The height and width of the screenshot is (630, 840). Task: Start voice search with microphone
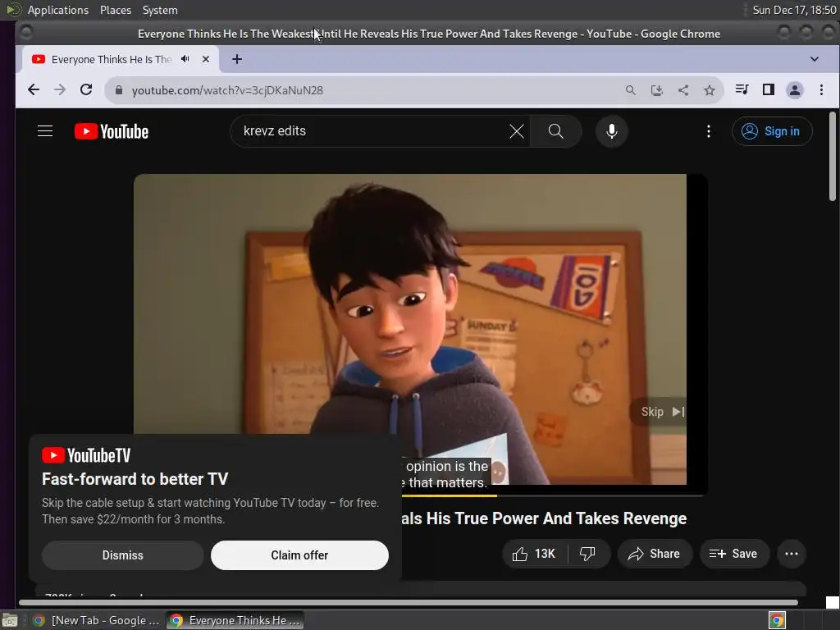(612, 131)
